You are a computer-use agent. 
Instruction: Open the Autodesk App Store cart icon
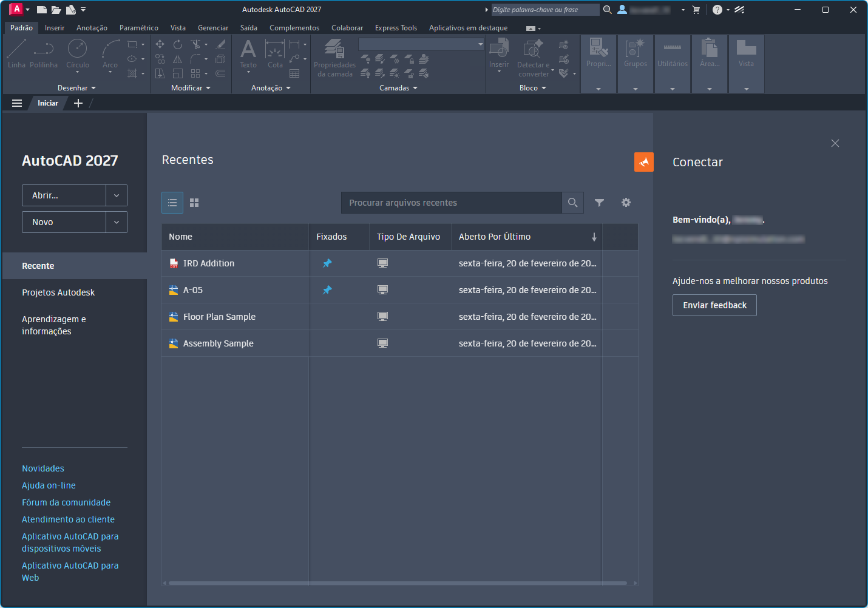696,10
